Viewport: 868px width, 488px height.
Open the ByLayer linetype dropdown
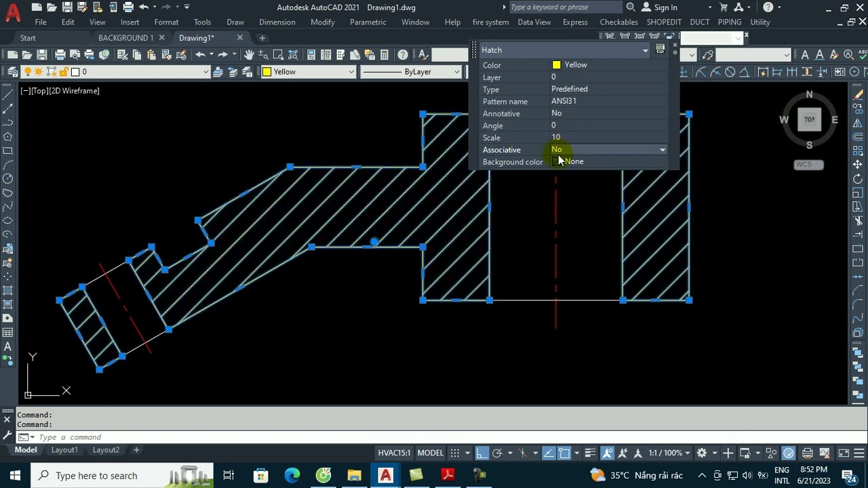(456, 72)
